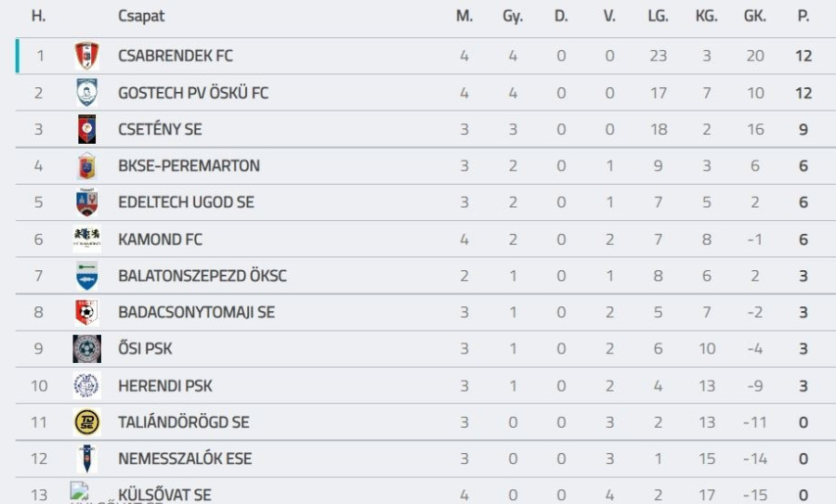Viewport: 836px width, 504px height.
Task: Click the Taliándörögd SE round logo
Action: pyautogui.click(x=86, y=422)
